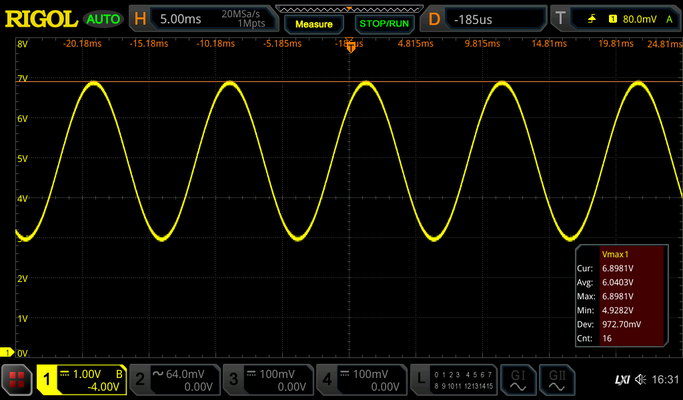Image resolution: width=683 pixels, height=400 pixels.
Task: Select the Vmax1 measurement header
Action: [x=615, y=254]
